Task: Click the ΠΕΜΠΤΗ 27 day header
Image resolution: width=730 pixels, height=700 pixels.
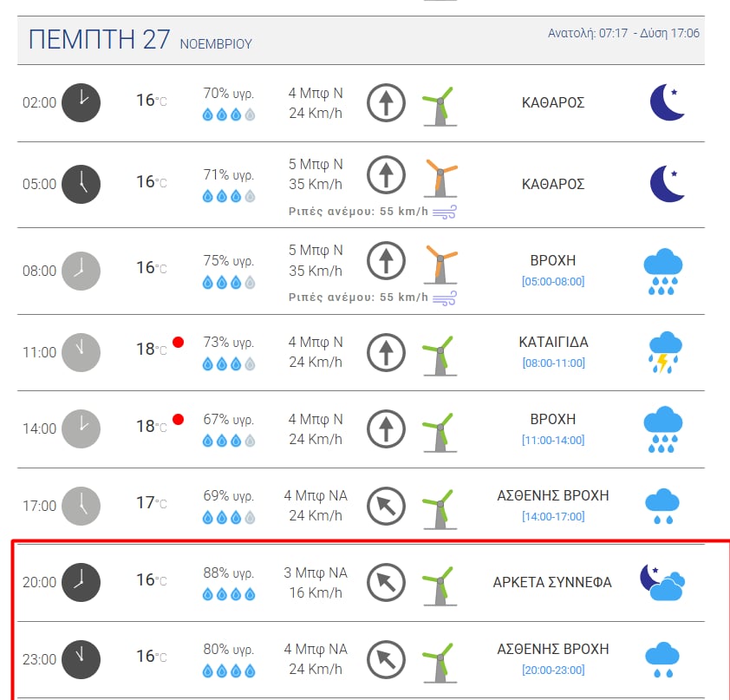Action: click(x=99, y=40)
